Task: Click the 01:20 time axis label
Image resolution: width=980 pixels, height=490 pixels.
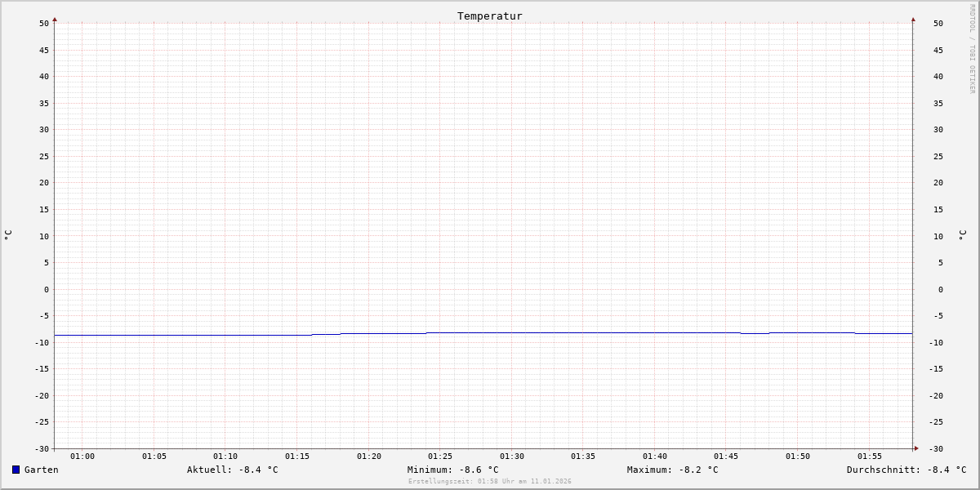Action: pos(369,457)
